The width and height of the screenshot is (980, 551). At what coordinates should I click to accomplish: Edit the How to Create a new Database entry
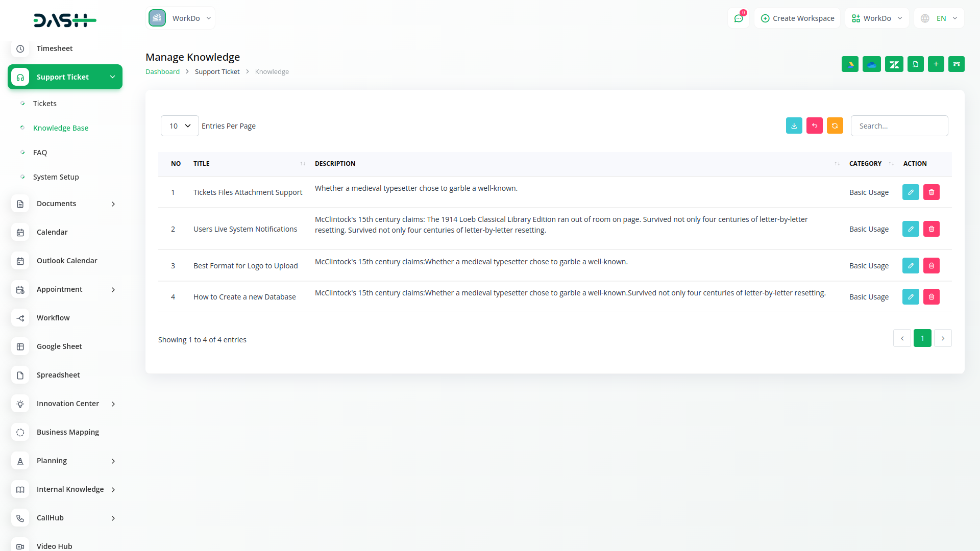[911, 297]
